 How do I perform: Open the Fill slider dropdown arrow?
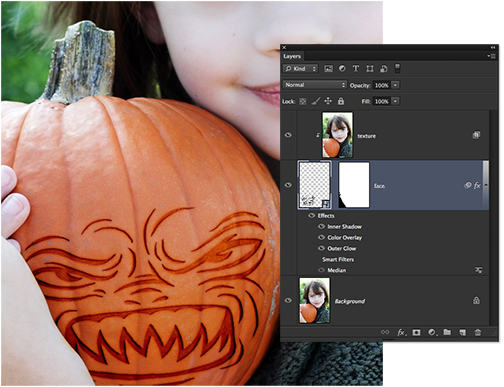[395, 101]
